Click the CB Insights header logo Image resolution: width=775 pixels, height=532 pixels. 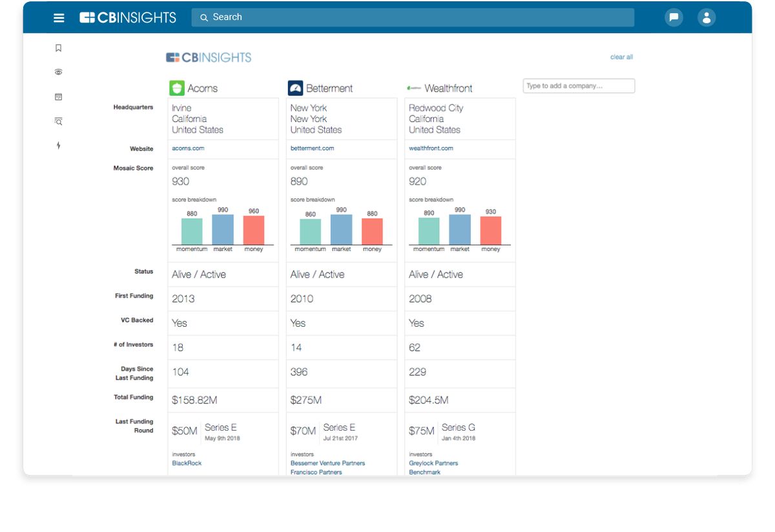click(128, 17)
